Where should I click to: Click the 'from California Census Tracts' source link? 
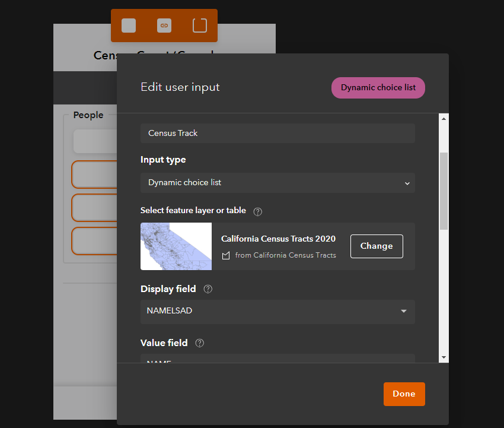click(285, 255)
